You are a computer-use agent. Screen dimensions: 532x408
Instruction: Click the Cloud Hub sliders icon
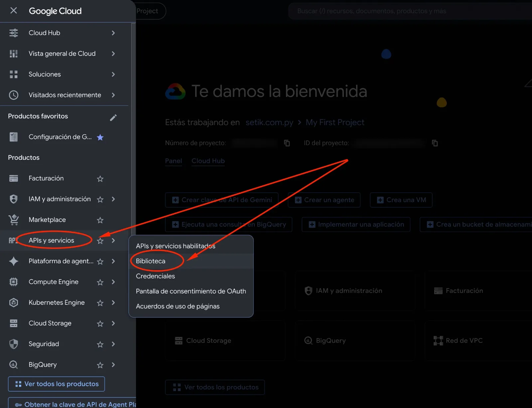point(14,33)
